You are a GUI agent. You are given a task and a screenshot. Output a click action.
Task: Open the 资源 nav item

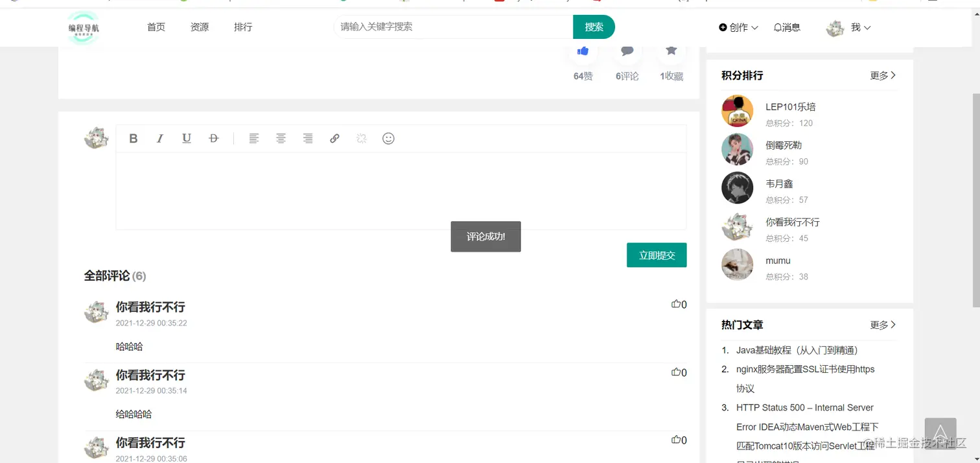[x=200, y=27]
